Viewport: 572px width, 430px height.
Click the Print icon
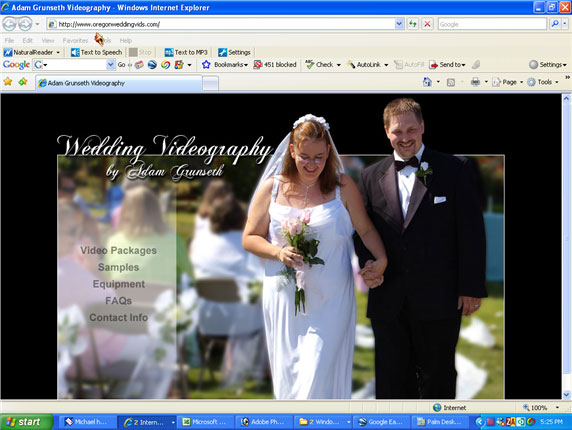click(x=475, y=82)
